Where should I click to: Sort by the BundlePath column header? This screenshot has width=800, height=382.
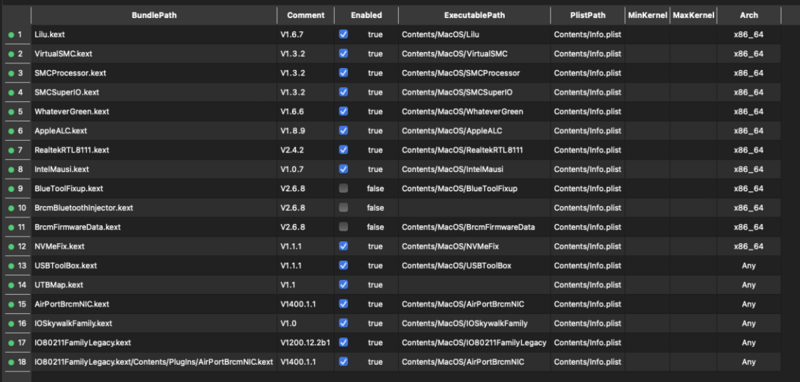(x=154, y=15)
